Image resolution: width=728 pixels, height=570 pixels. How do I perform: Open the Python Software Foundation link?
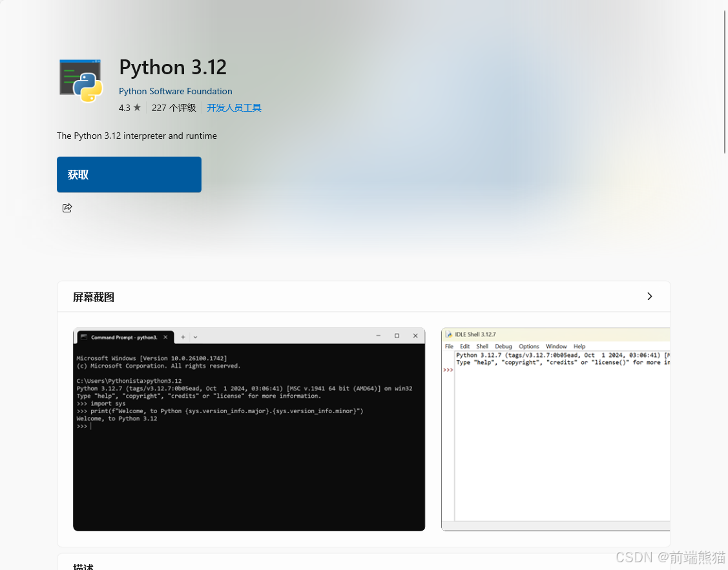pyautogui.click(x=175, y=91)
